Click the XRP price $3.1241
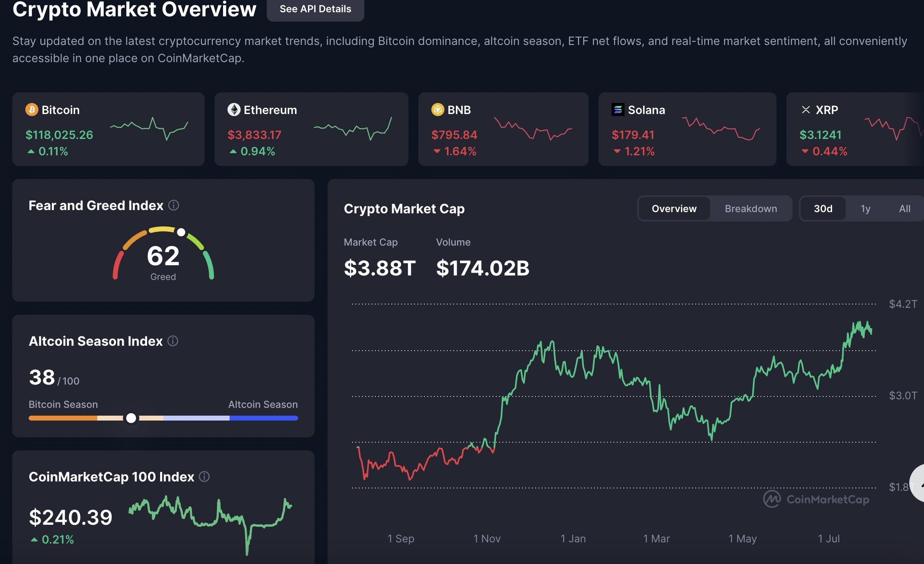This screenshot has height=564, width=924. [820, 134]
